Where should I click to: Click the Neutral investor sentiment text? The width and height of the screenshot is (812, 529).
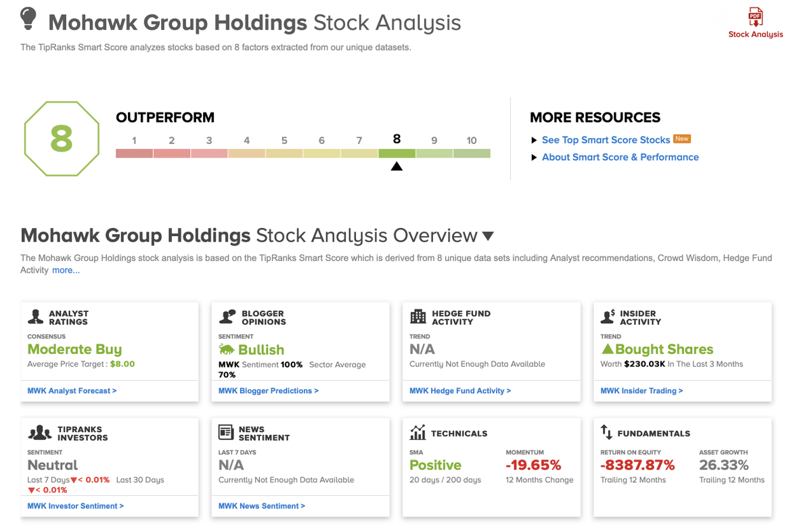(x=53, y=465)
